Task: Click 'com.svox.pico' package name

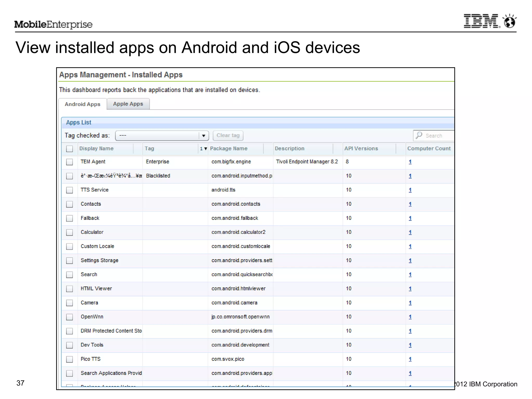Action: [228, 359]
